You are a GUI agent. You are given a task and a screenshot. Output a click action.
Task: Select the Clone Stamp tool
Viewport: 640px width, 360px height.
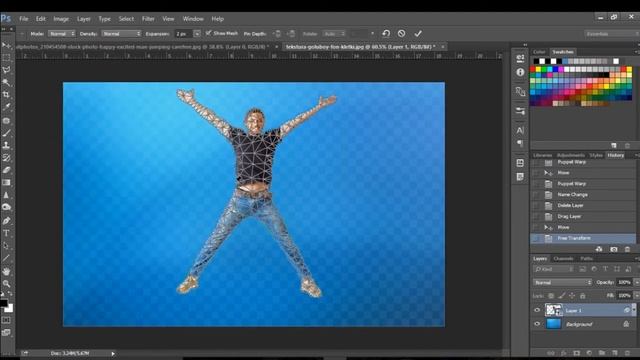[x=6, y=145]
